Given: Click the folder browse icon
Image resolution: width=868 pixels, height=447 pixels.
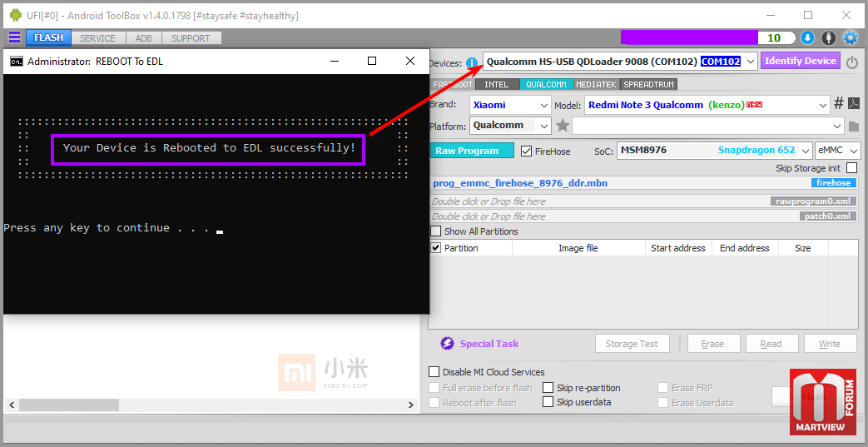Looking at the screenshot, I should [853, 127].
